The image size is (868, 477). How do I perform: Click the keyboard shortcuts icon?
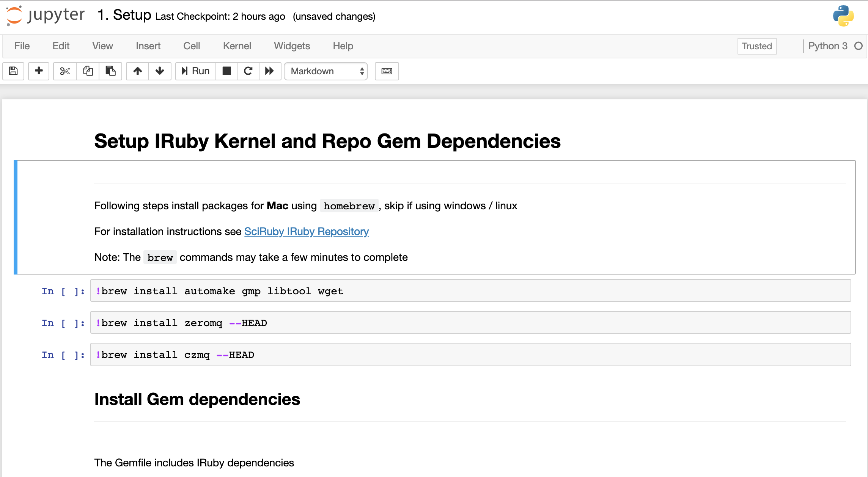point(387,71)
